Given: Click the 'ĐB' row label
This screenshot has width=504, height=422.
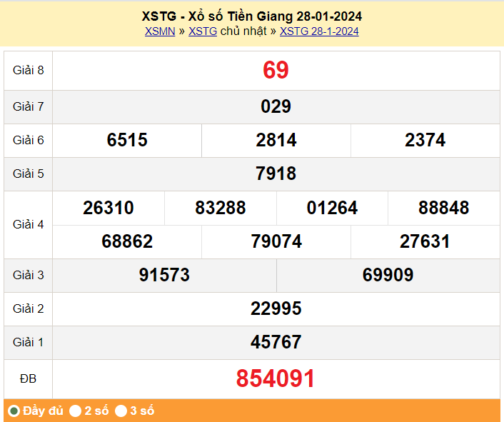Looking at the screenshot, I should click(28, 378).
